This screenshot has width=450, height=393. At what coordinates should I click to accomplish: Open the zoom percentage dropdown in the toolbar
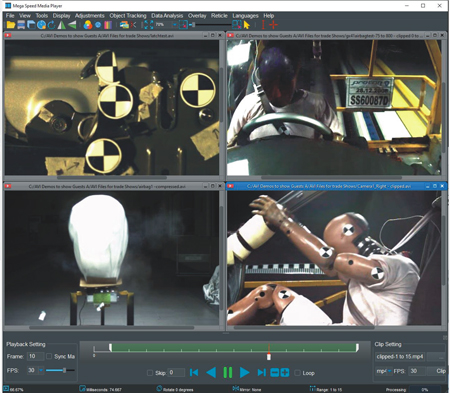click(174, 25)
